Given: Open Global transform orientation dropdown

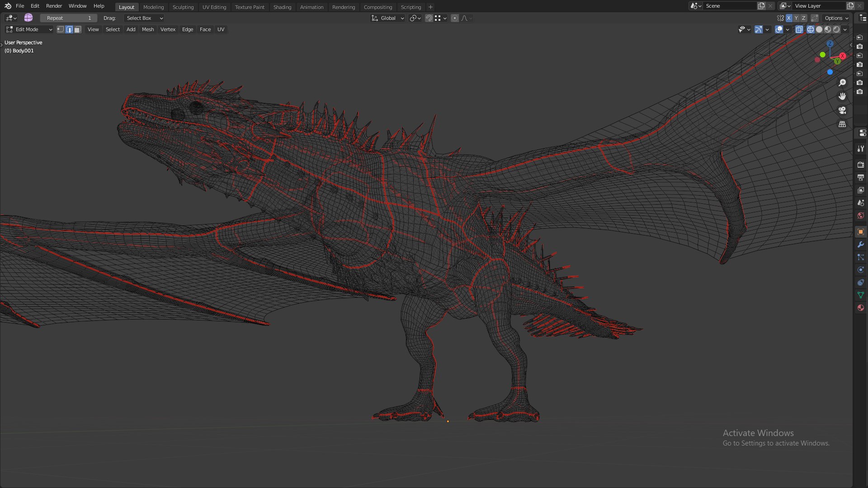Looking at the screenshot, I should pos(387,18).
